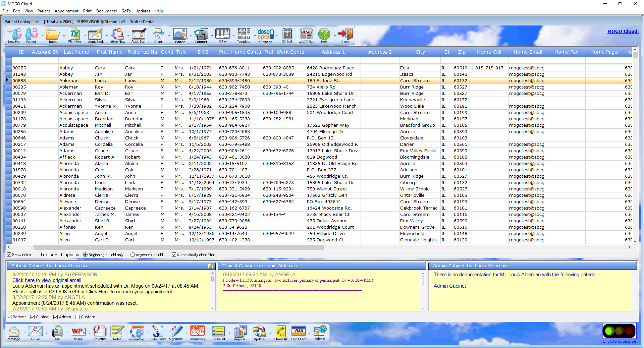
Task: Open the Clinical clipboard icon
Action: click(x=287, y=36)
